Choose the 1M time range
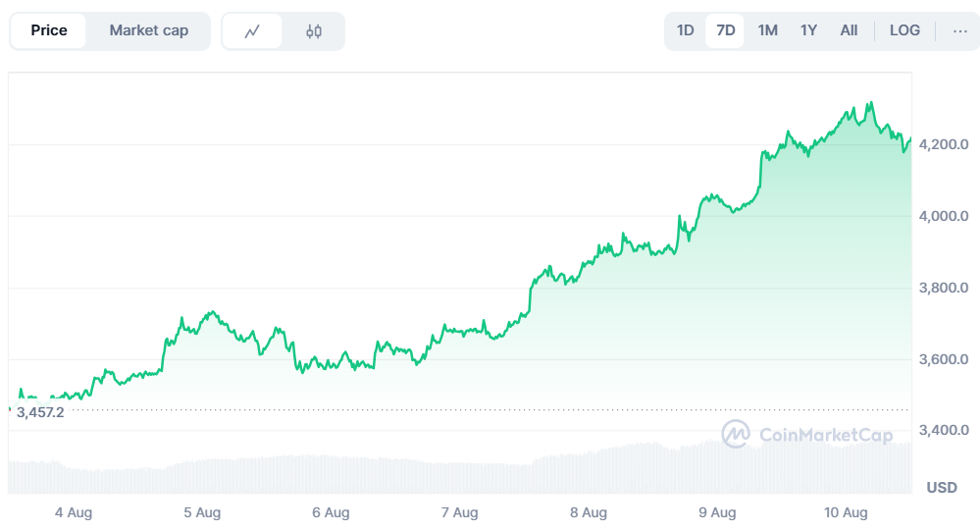Image resolution: width=980 pixels, height=532 pixels. click(x=767, y=30)
